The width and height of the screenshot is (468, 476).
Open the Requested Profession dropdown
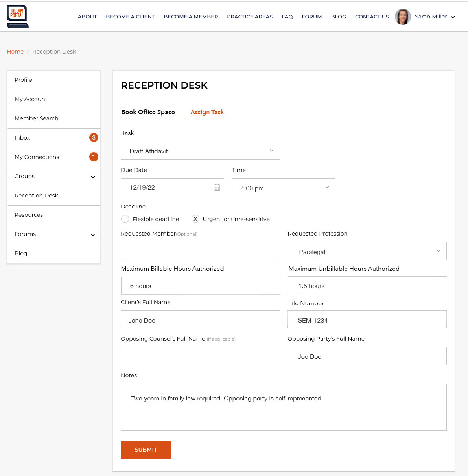(367, 251)
